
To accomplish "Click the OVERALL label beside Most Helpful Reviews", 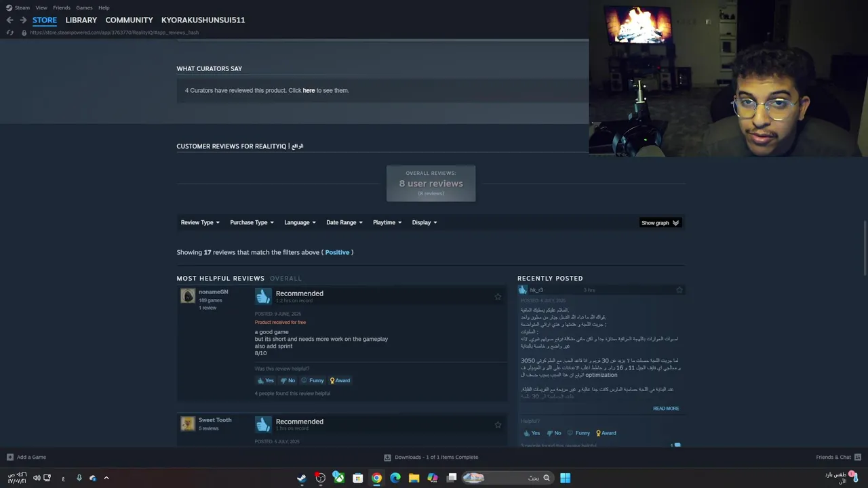I will 285,279.
